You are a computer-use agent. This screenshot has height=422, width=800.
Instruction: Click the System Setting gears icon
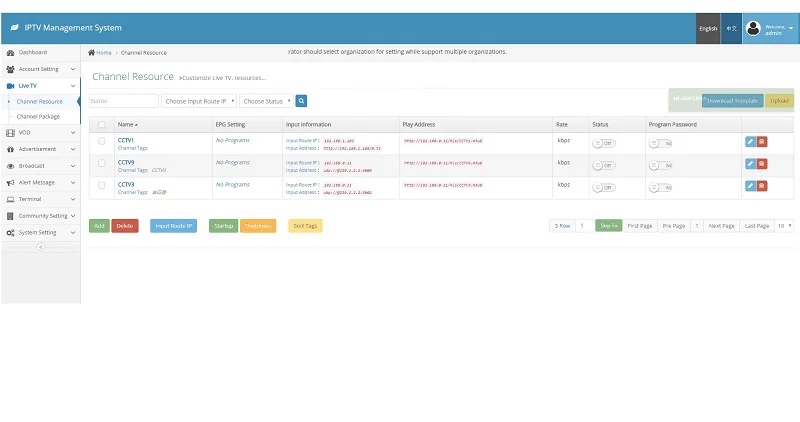tap(10, 233)
